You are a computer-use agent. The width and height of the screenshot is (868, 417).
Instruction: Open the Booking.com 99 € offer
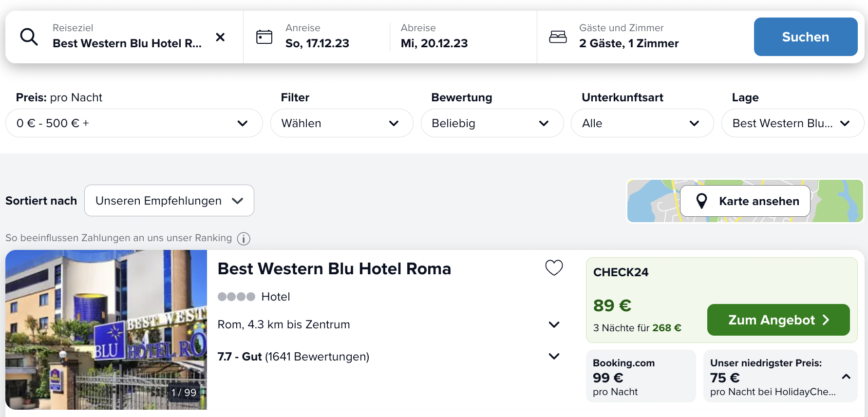[641, 376]
